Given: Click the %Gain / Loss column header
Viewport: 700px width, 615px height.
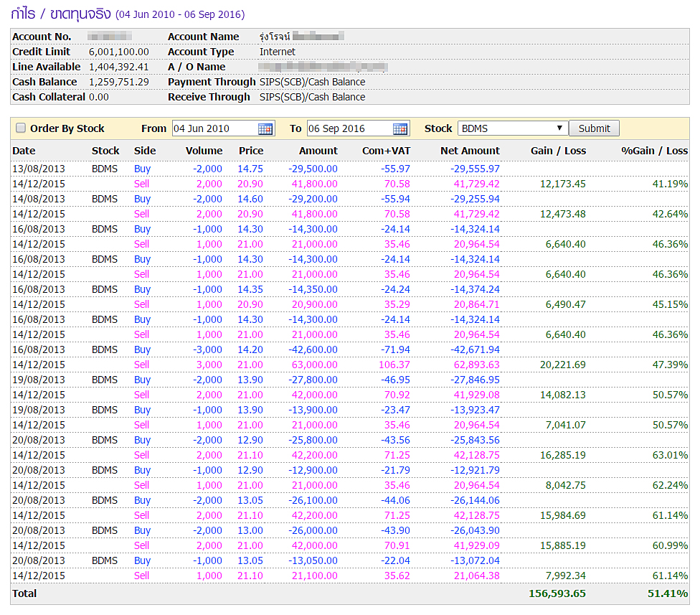Looking at the screenshot, I should point(654,151).
